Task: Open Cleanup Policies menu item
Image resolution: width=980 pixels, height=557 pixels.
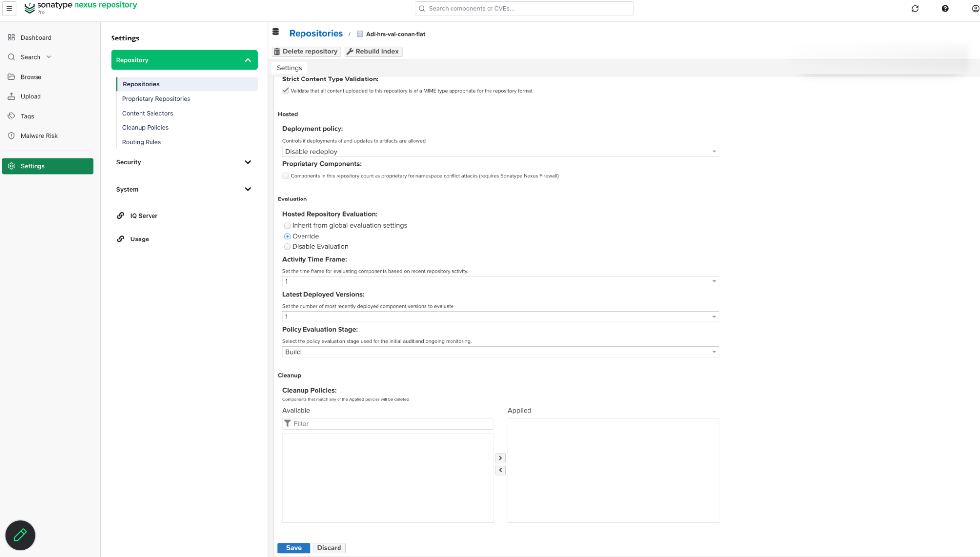Action: point(145,128)
